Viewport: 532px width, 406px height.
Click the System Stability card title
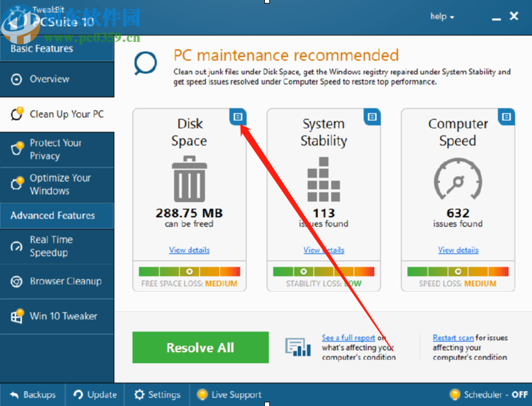(324, 132)
